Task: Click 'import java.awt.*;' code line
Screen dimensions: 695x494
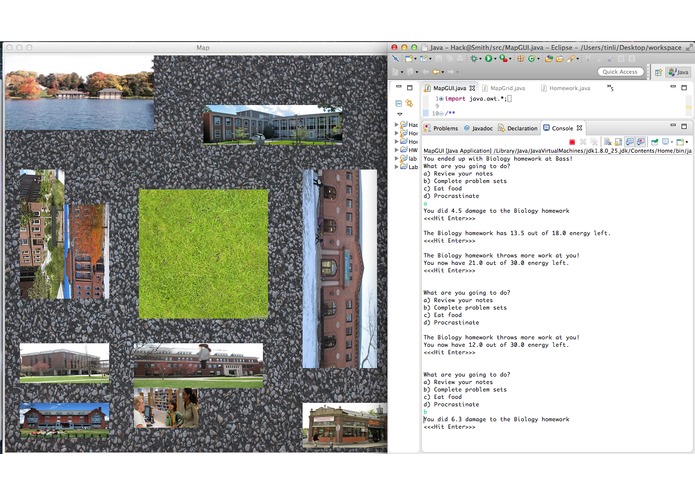Action: pos(476,99)
